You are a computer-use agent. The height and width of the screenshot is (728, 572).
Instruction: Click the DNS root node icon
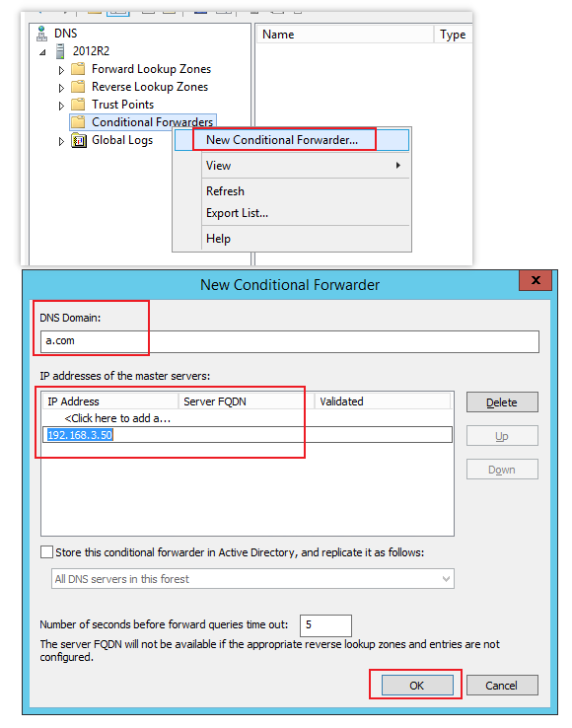click(41, 34)
